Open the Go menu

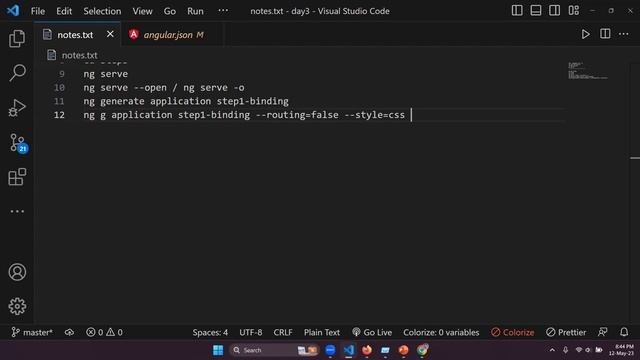click(169, 11)
